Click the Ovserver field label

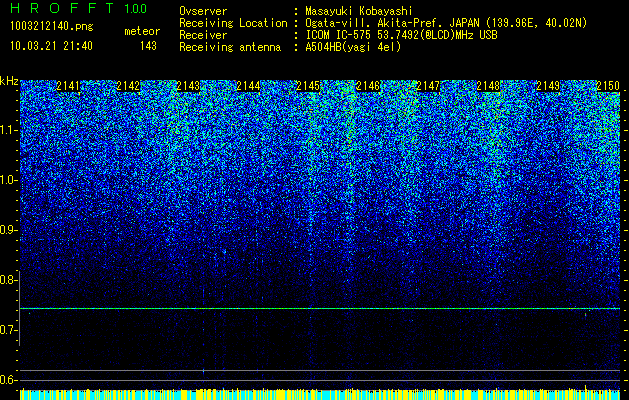point(203,11)
